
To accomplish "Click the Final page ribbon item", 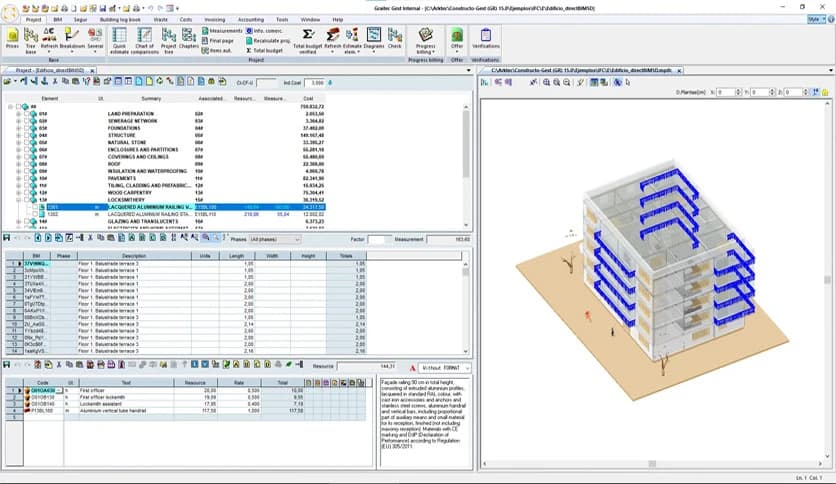I will pos(218,41).
